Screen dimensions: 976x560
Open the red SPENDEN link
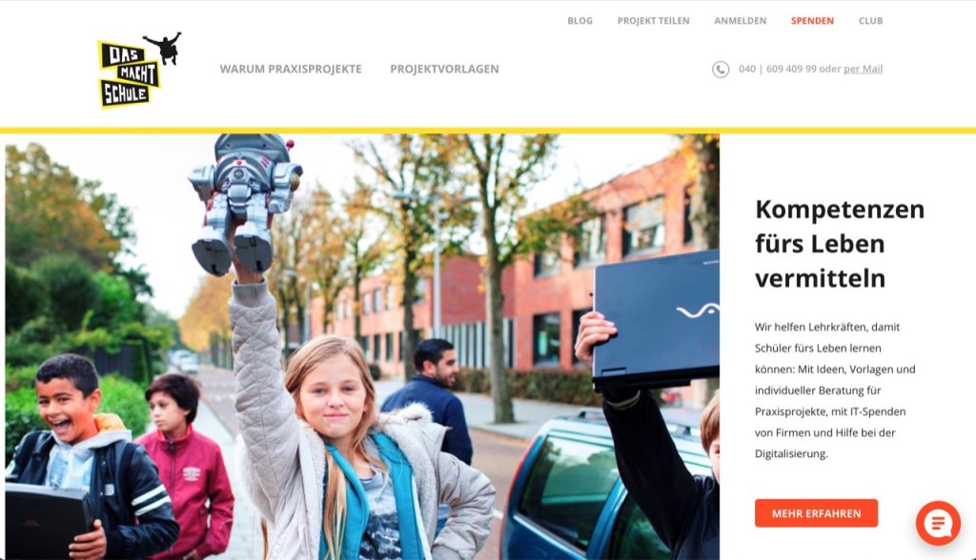pyautogui.click(x=812, y=21)
